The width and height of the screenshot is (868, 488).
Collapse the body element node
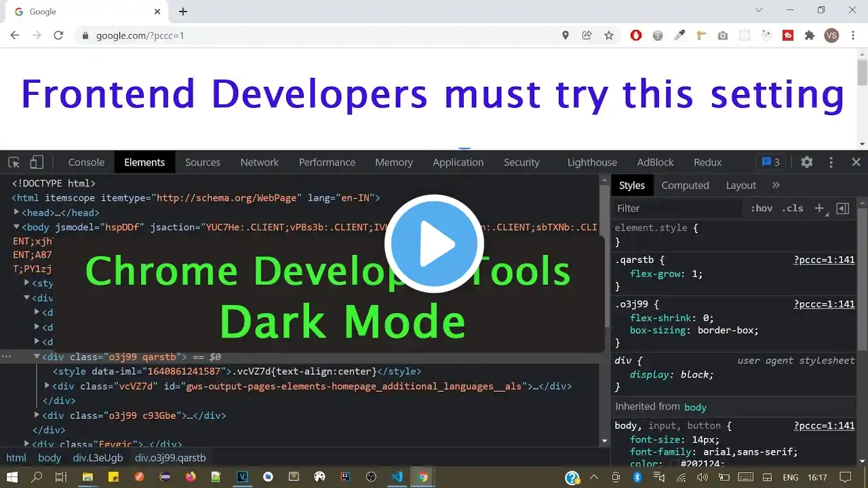click(16, 227)
